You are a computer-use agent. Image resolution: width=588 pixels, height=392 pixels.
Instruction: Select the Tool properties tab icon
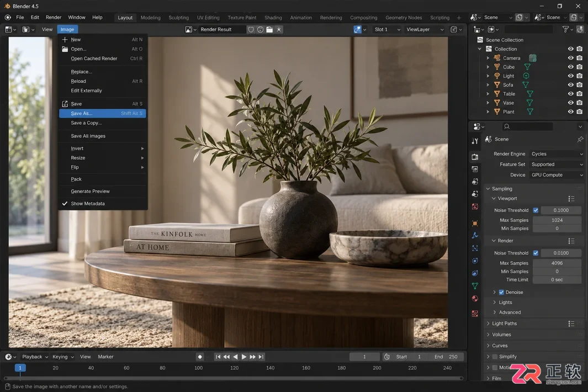[475, 141]
